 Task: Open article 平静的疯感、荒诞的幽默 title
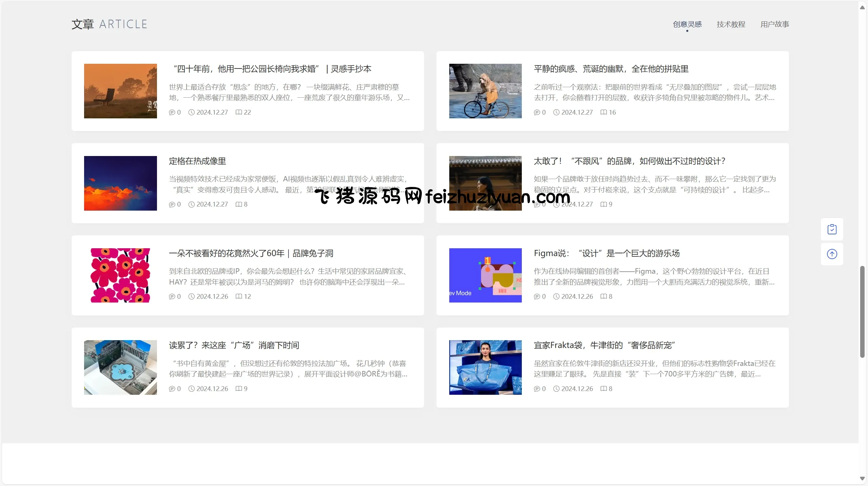point(611,69)
